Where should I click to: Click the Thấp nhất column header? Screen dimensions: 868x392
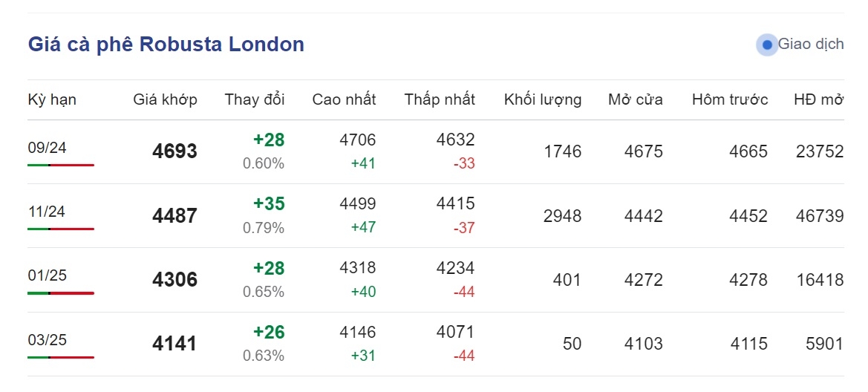440,99
